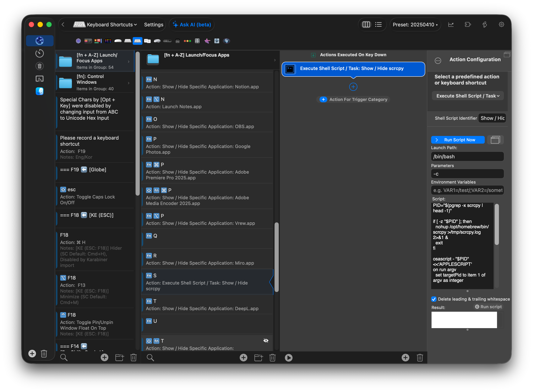The height and width of the screenshot is (392, 533).
Task: Open the recently used clock icon in sidebar
Action: pyautogui.click(x=40, y=53)
